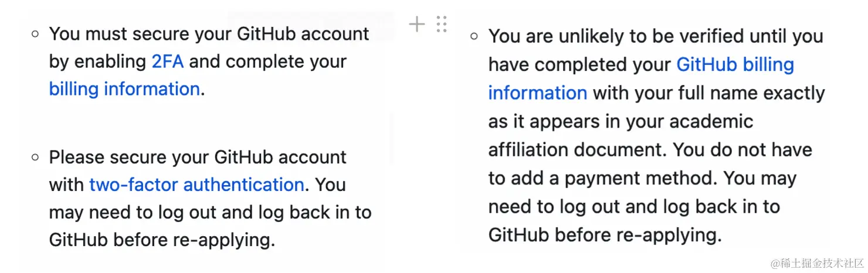This screenshot has height=273, width=868.
Task: Click the bullet beside "You are unlikely"
Action: (x=474, y=36)
